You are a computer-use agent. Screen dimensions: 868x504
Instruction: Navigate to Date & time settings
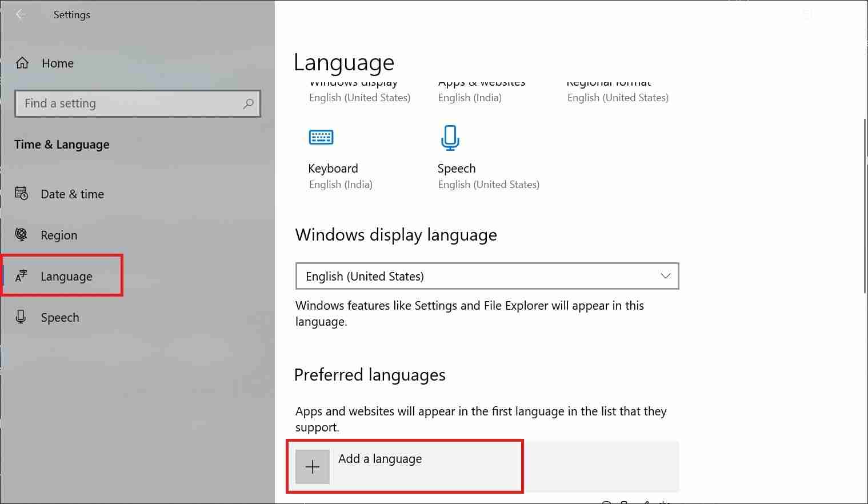coord(72,194)
